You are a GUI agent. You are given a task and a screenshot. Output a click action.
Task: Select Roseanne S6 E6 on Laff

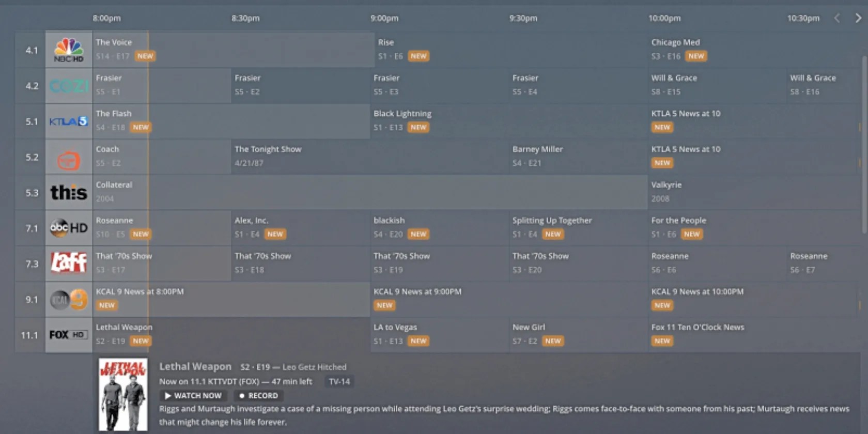click(x=717, y=263)
